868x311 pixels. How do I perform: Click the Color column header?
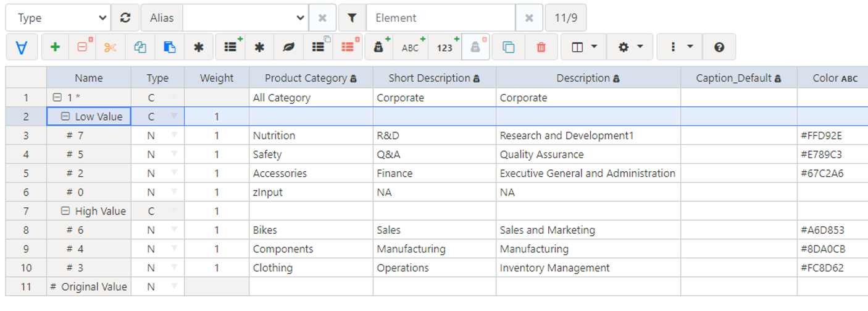click(833, 78)
